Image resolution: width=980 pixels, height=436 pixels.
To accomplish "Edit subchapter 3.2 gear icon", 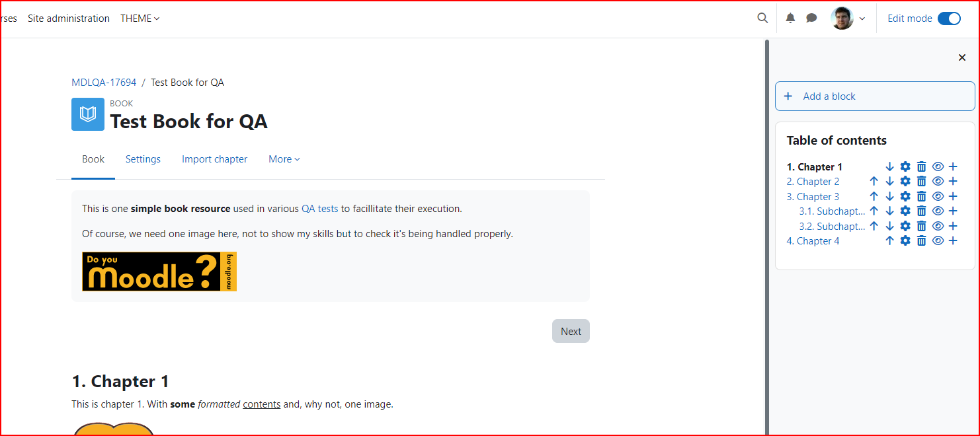I will pyautogui.click(x=905, y=227).
